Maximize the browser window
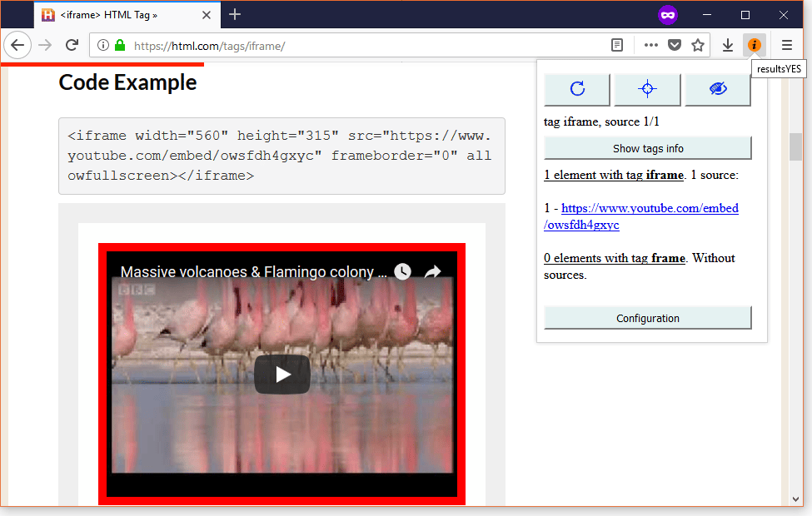Viewport: 812px width, 516px height. 745,15
